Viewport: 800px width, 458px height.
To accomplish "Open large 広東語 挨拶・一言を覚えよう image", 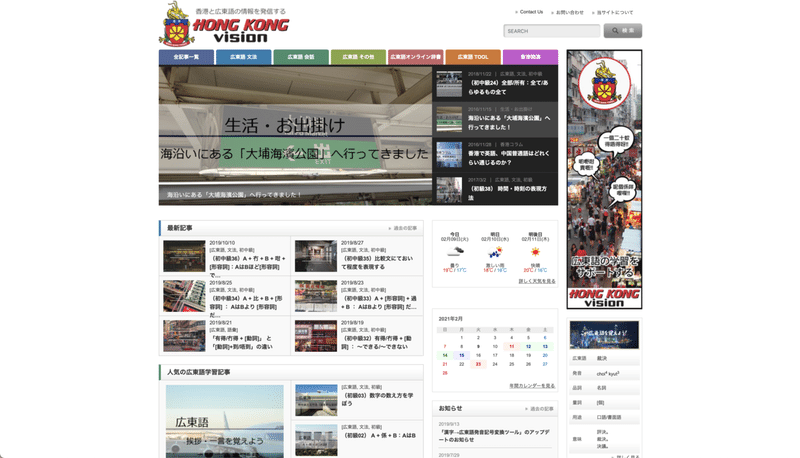I will click(x=224, y=421).
